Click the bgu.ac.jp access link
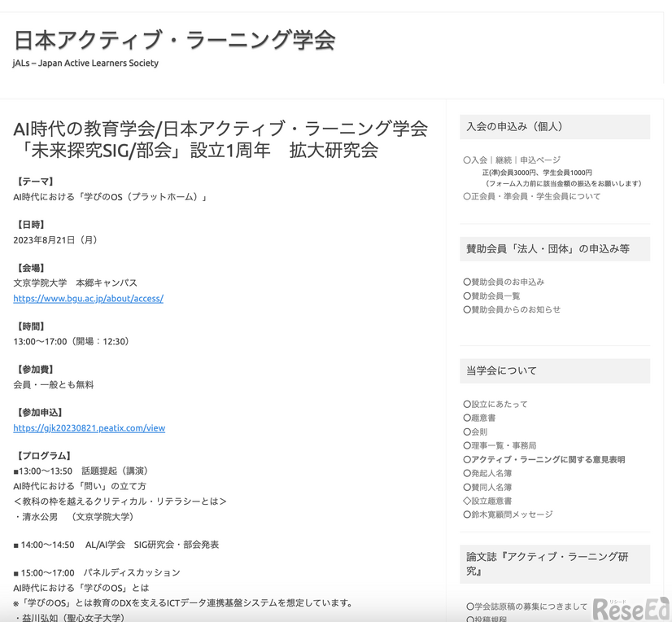This screenshot has height=622, width=672. pos(89,299)
